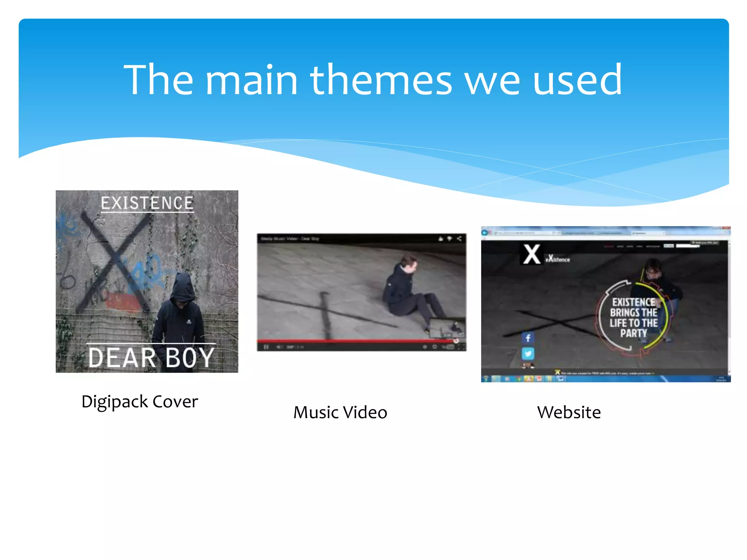This screenshot has height=560, width=747.
Task: Open the video settings gear icon
Action: point(434,347)
